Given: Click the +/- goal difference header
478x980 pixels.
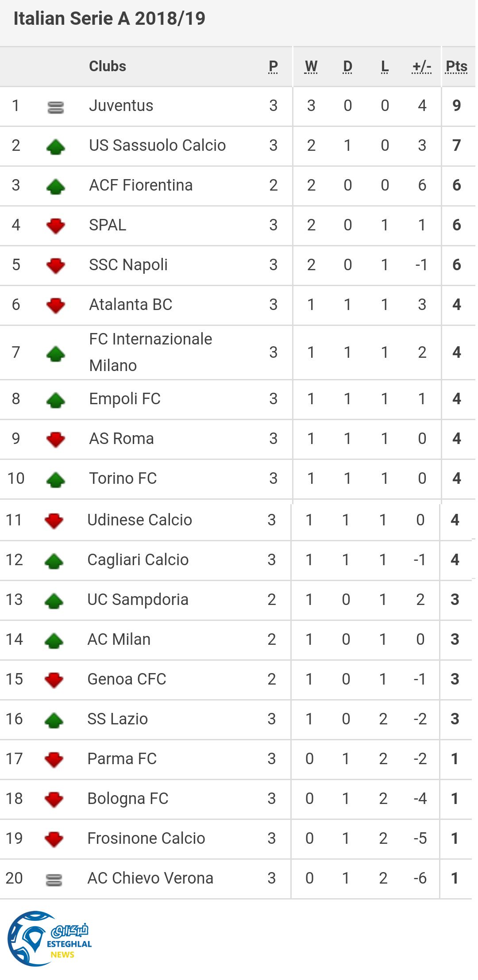Looking at the screenshot, I should pos(422,66).
